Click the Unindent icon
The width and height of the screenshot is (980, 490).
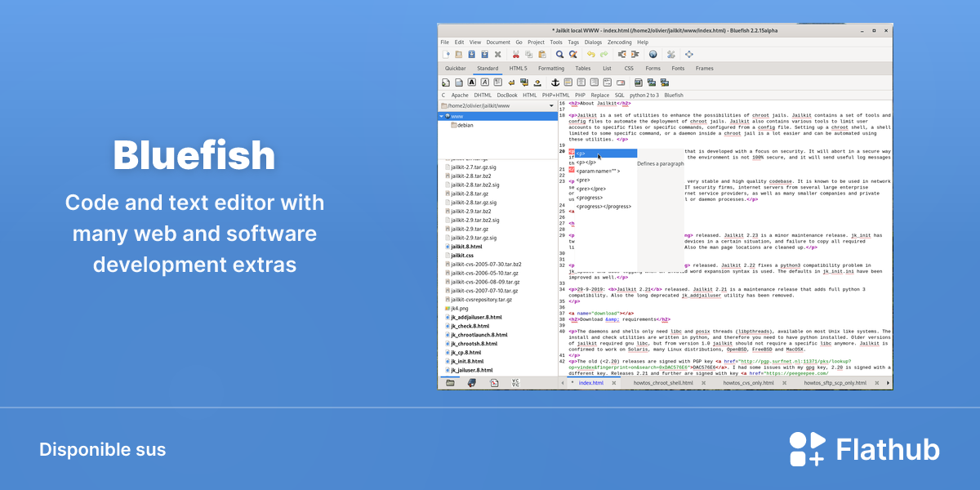(621, 55)
